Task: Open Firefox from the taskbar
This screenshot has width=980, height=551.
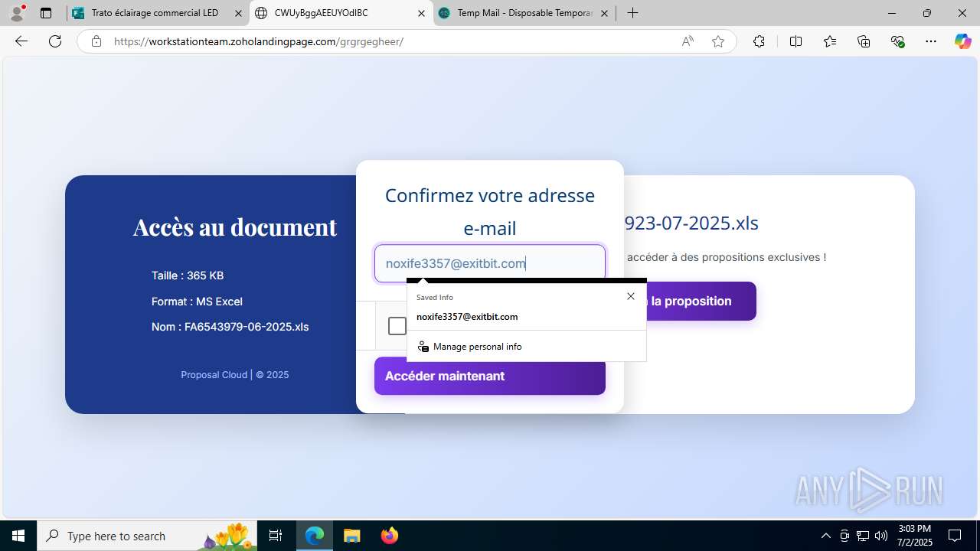Action: pyautogui.click(x=389, y=536)
